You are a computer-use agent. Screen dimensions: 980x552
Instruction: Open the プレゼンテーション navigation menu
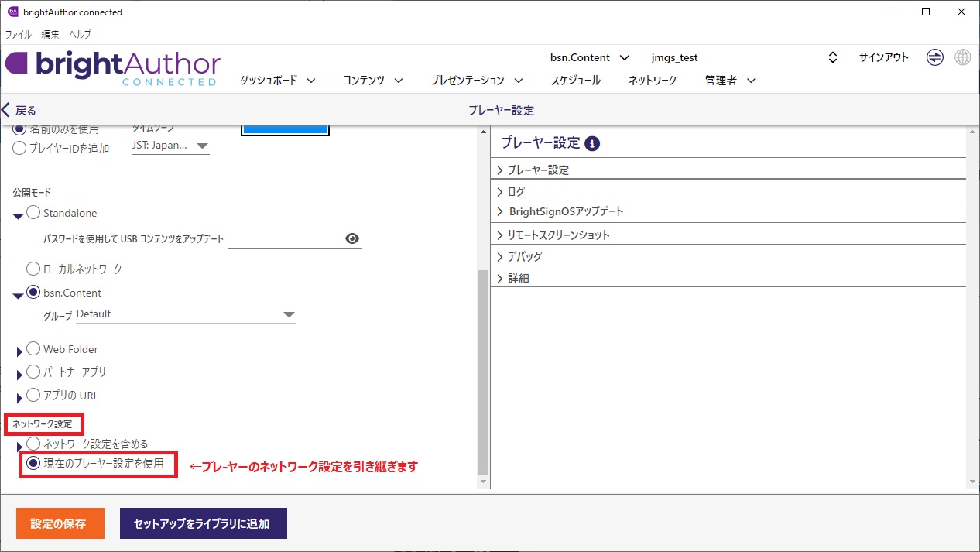click(477, 81)
